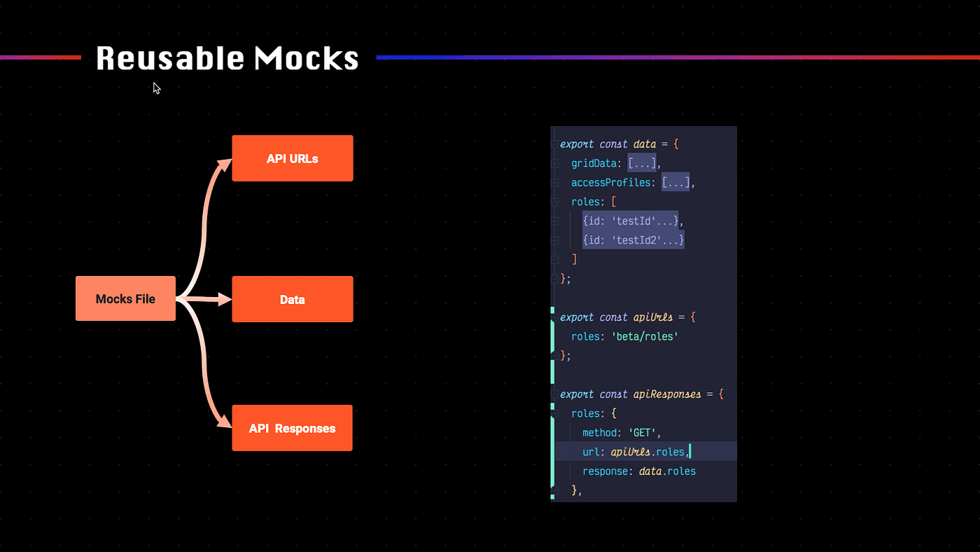This screenshot has width=980, height=552.
Task: Collapse the export const apiUrls block
Action: click(x=554, y=317)
